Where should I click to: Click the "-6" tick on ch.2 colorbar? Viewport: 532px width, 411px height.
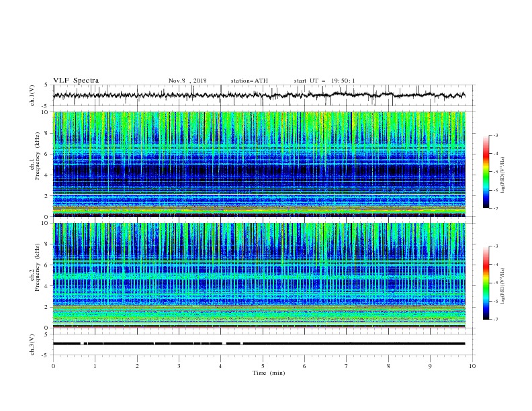pyautogui.click(x=495, y=301)
